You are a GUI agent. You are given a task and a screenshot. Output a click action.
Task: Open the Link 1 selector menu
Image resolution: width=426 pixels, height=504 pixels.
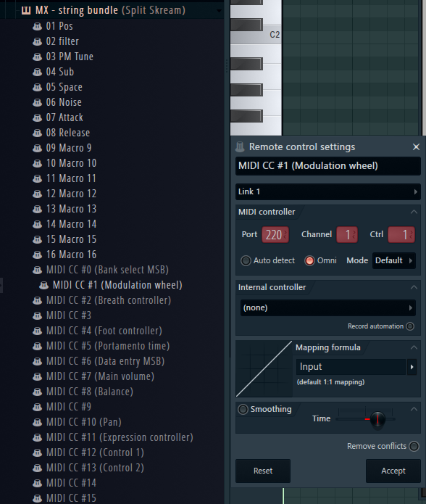327,191
